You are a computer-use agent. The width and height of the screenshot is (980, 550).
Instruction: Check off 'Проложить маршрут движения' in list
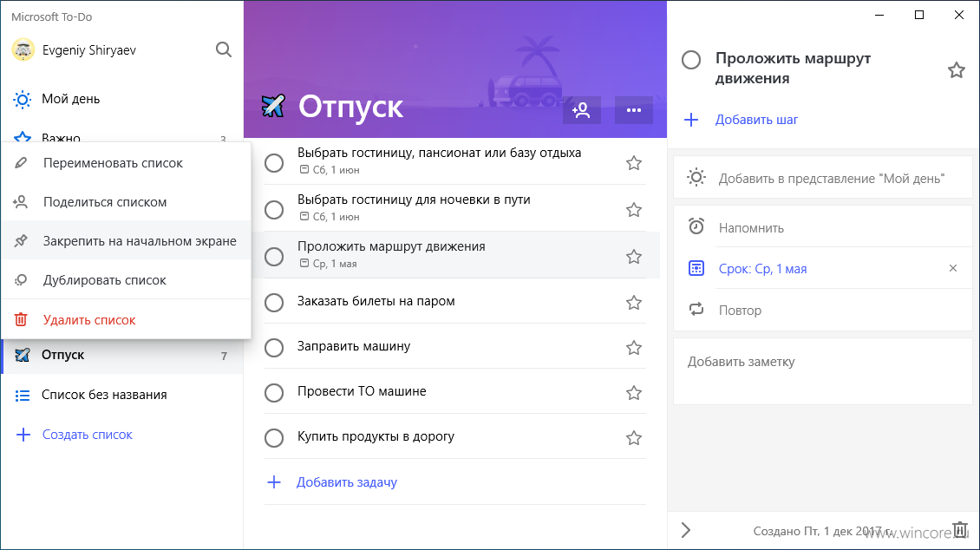pos(274,257)
